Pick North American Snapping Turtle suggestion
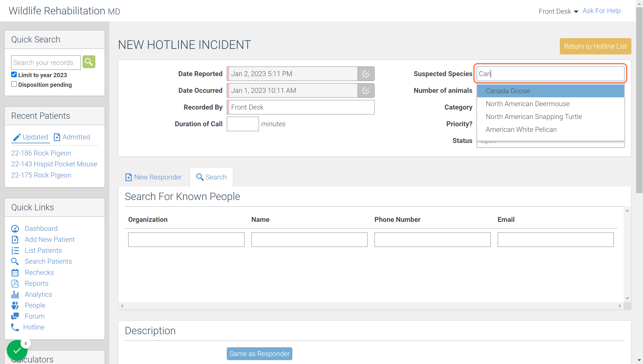 (551, 117)
